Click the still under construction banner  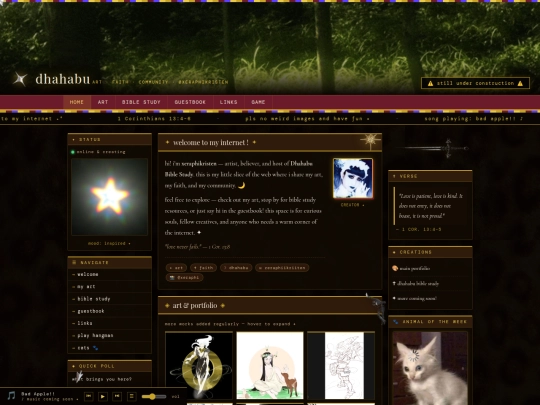(475, 83)
